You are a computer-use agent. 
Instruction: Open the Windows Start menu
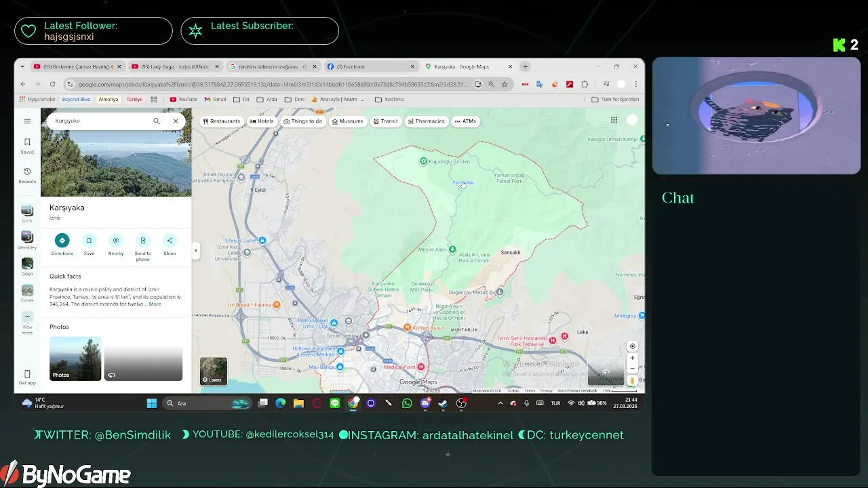(x=152, y=403)
